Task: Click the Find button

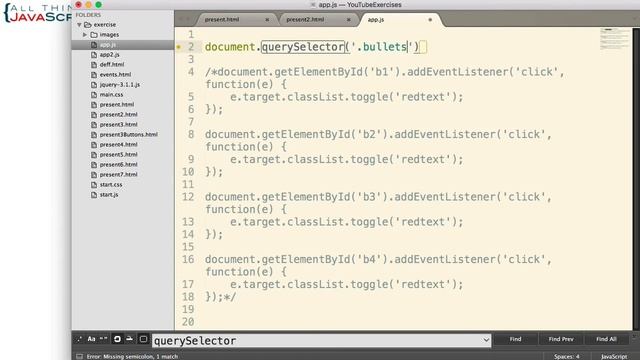Action: tap(515, 339)
